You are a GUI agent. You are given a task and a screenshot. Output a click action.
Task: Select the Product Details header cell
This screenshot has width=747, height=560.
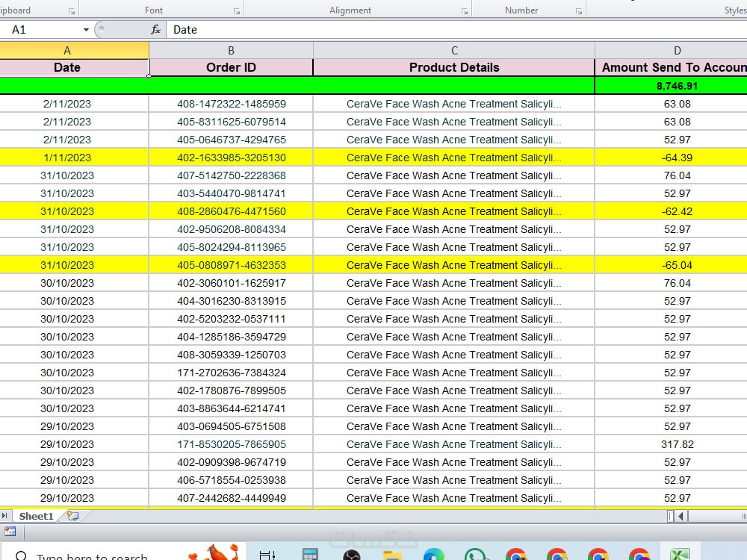[454, 68]
